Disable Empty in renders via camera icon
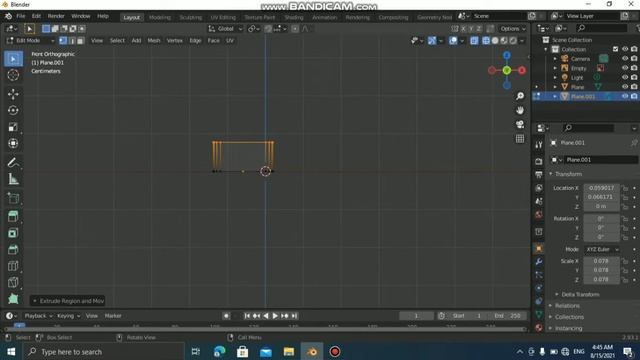This screenshot has height=360, width=640. pyautogui.click(x=634, y=68)
